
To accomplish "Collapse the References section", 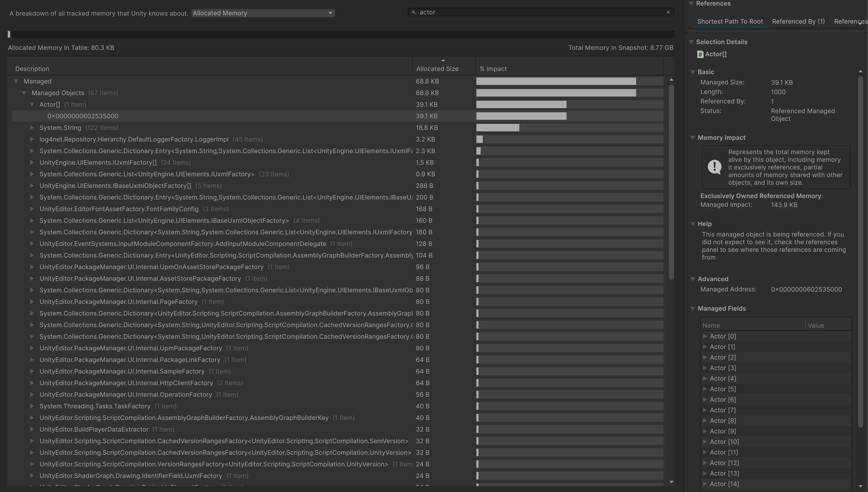I will 691,4.
